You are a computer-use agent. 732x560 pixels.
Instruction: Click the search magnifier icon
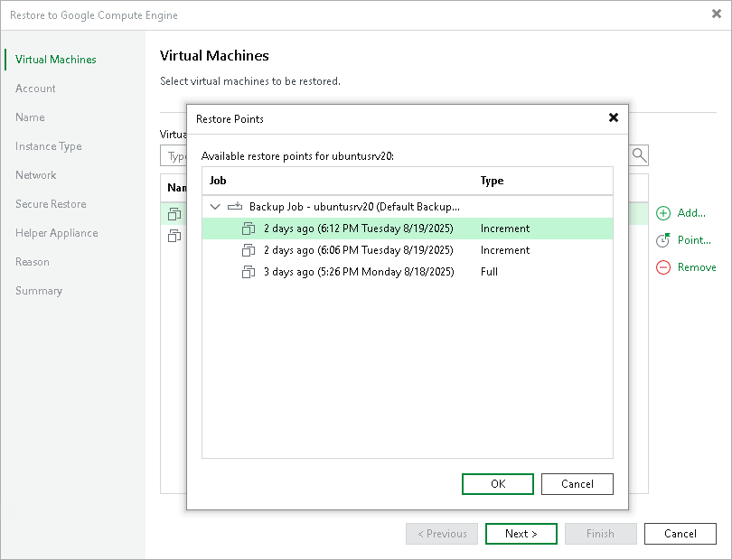pyautogui.click(x=639, y=155)
